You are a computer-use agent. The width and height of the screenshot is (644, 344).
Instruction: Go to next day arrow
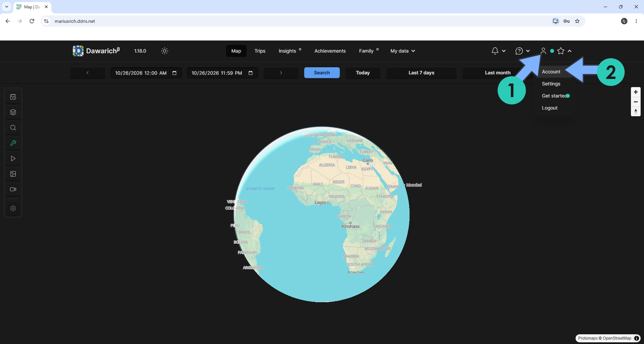pos(281,73)
